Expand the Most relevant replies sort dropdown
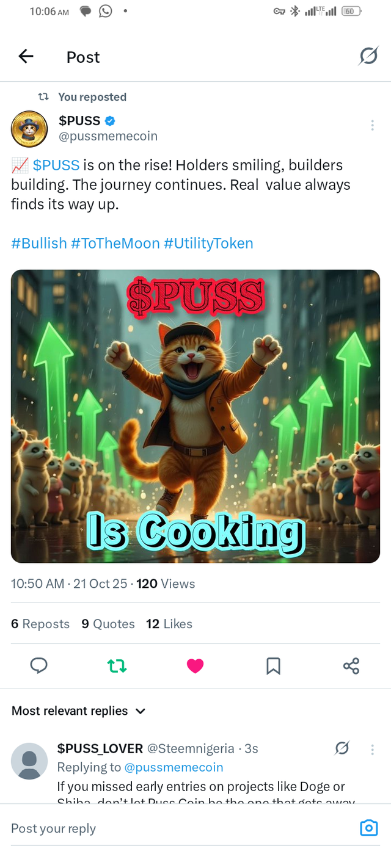 (79, 711)
